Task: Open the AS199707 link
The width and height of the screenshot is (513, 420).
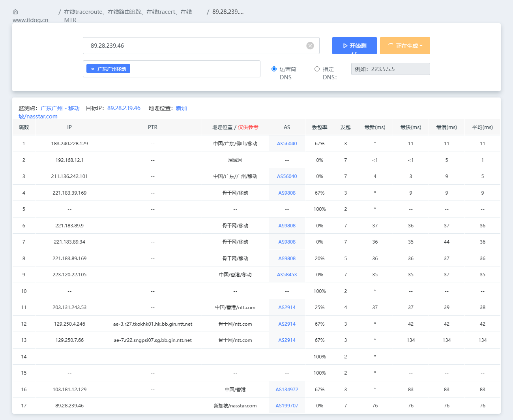Action: pyautogui.click(x=287, y=406)
